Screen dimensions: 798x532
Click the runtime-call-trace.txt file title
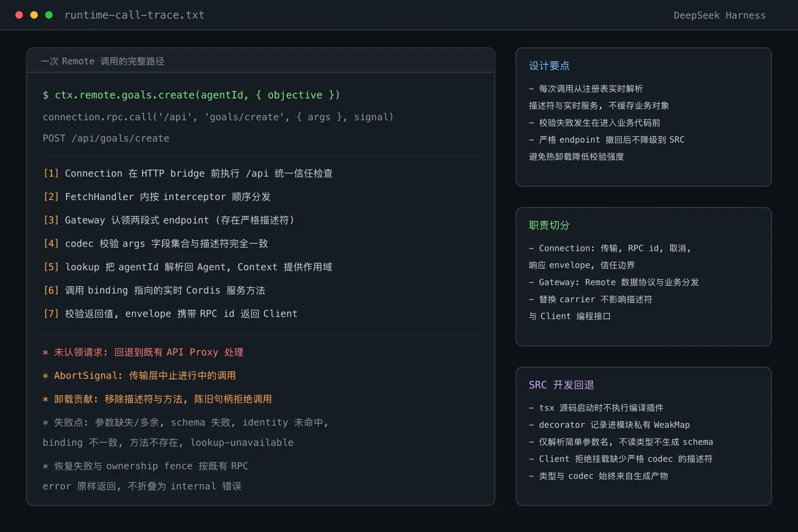(x=134, y=15)
